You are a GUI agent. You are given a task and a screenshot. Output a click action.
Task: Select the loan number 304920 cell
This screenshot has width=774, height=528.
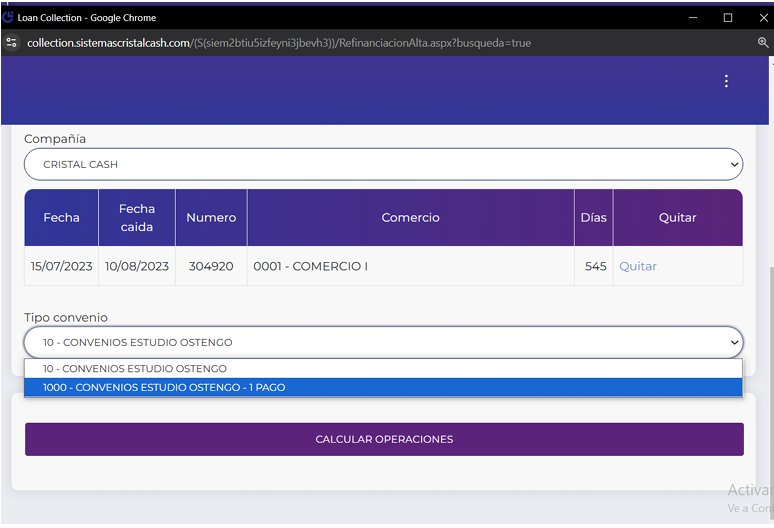click(x=211, y=267)
